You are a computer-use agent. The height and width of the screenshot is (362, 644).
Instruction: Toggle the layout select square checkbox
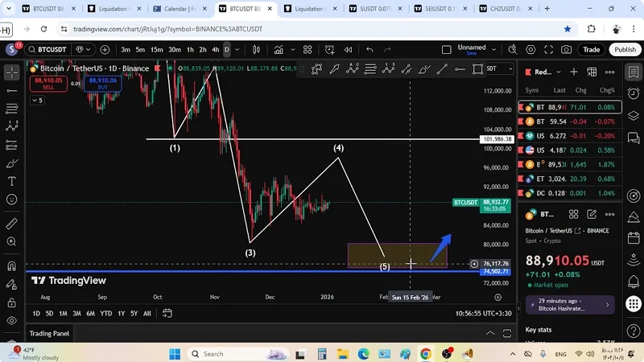coord(447,50)
